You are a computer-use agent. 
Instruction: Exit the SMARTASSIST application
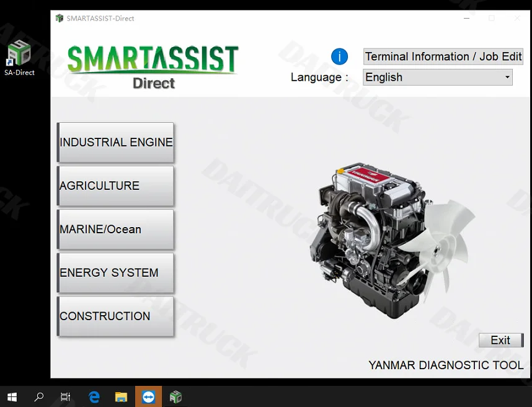point(501,340)
